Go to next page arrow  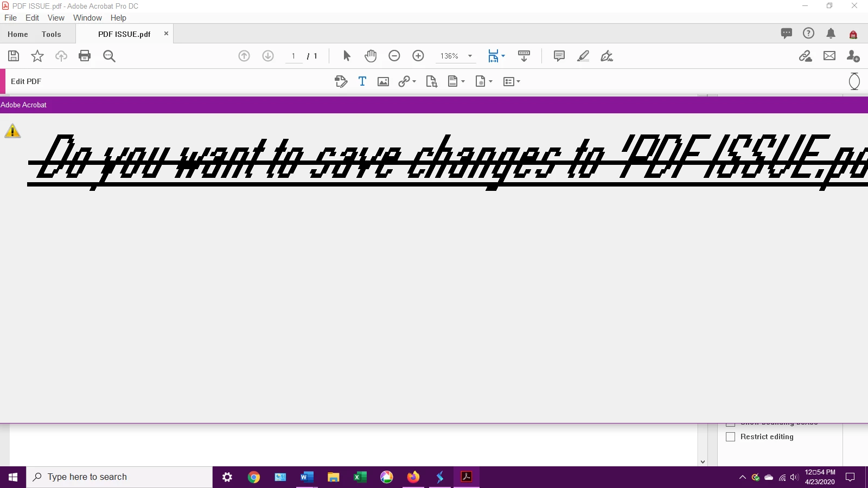[268, 56]
